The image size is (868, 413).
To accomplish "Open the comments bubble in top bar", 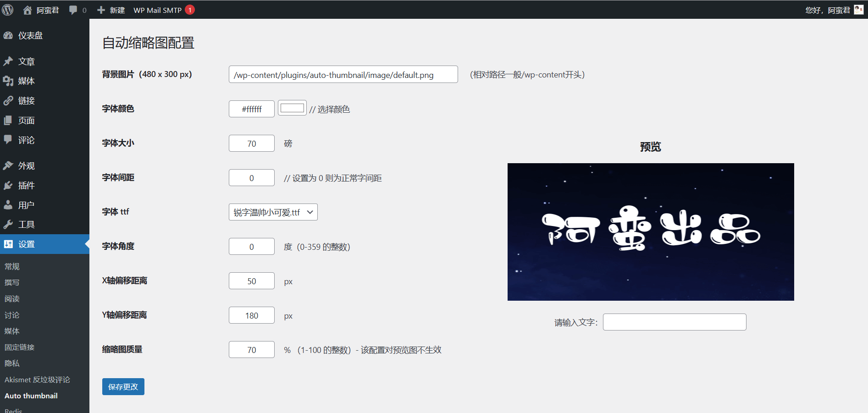I will 72,9.
